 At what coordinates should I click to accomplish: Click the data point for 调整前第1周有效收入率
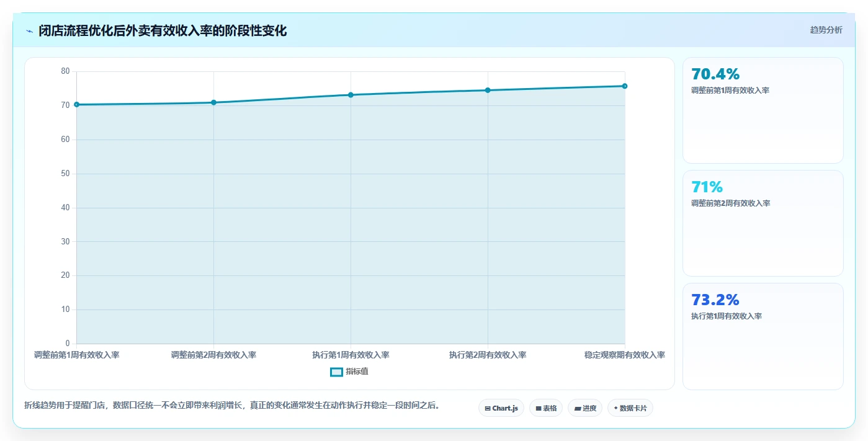click(x=76, y=104)
